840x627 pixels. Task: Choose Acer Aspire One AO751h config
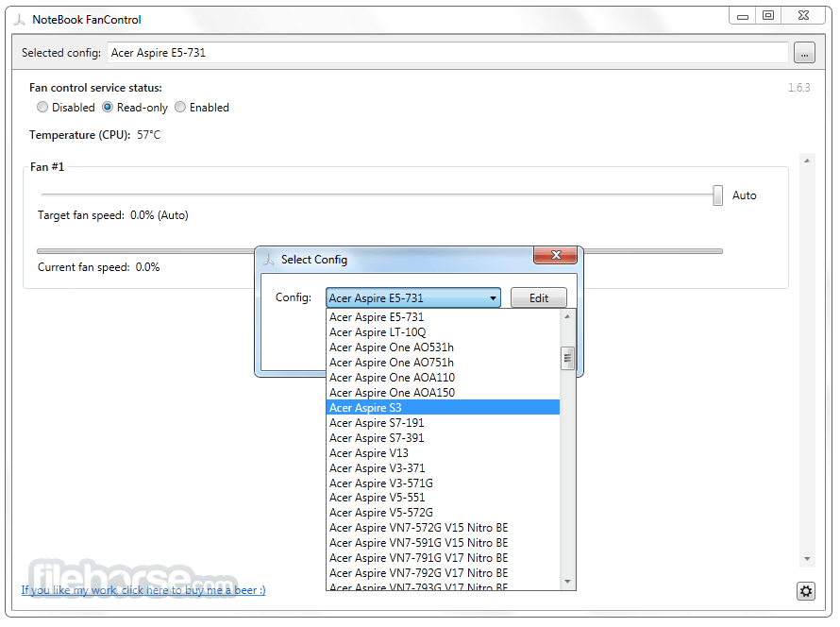[443, 363]
